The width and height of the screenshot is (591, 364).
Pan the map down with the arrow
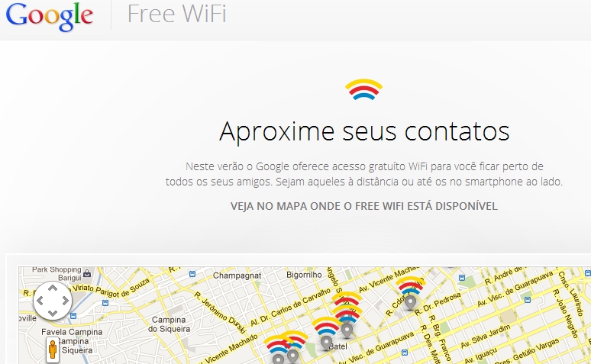(x=53, y=313)
